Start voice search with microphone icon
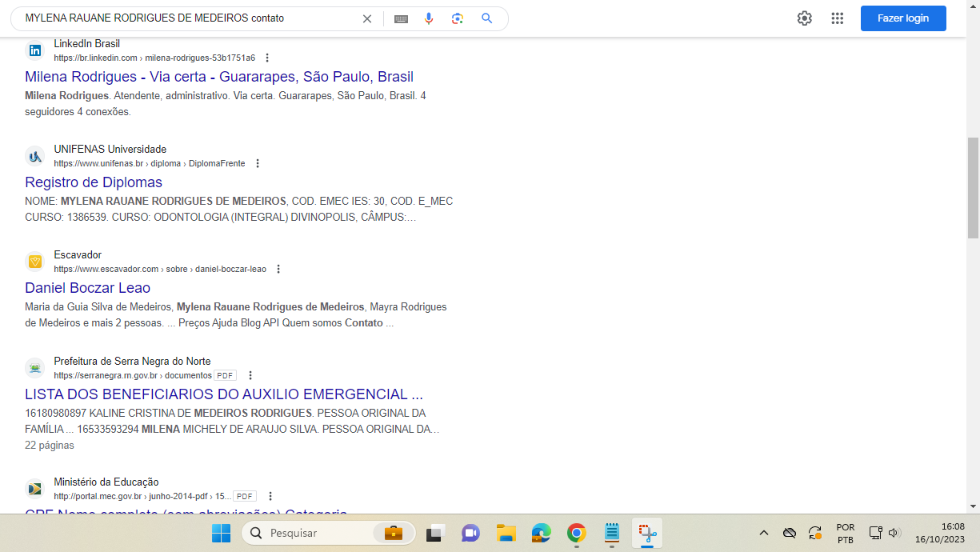 click(x=429, y=18)
